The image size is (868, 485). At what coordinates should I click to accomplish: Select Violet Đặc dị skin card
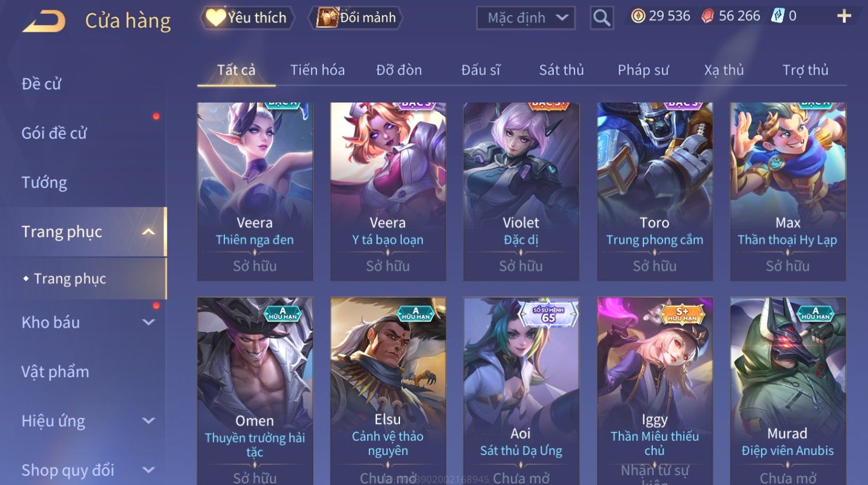[x=521, y=192]
